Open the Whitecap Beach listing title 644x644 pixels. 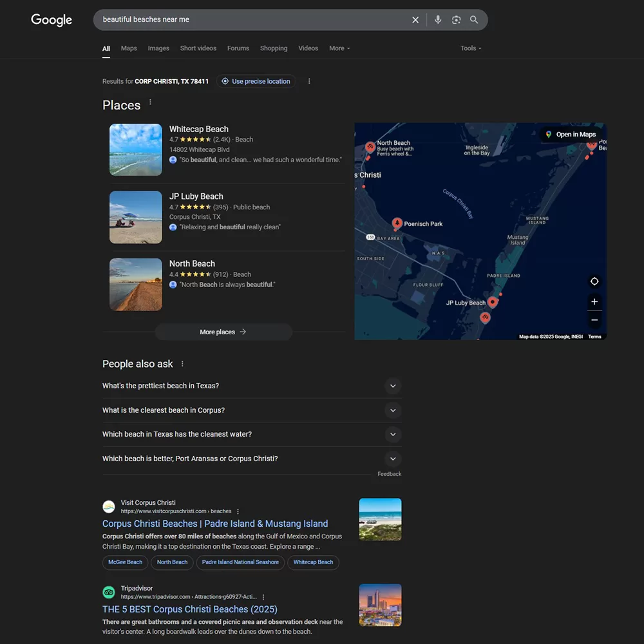pyautogui.click(x=199, y=129)
